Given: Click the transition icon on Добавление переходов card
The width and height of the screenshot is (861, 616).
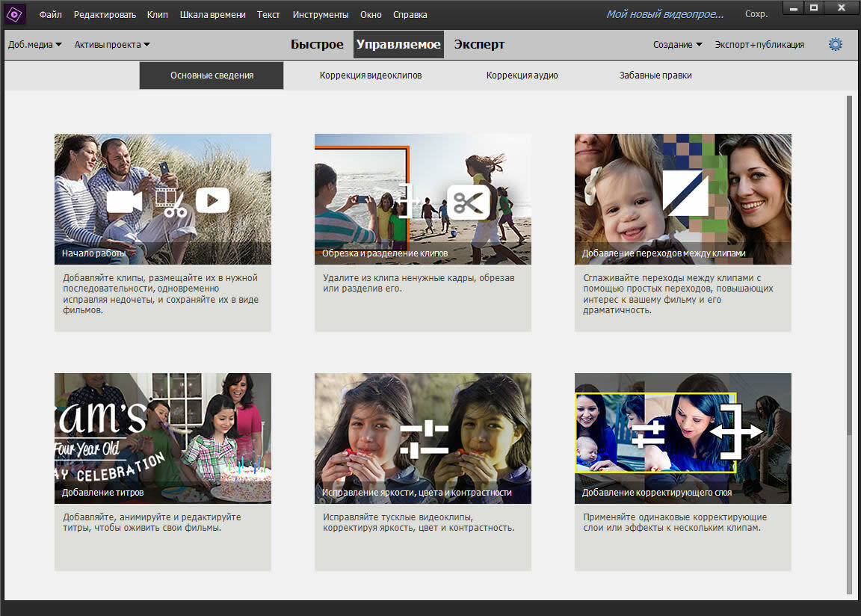Looking at the screenshot, I should (685, 193).
